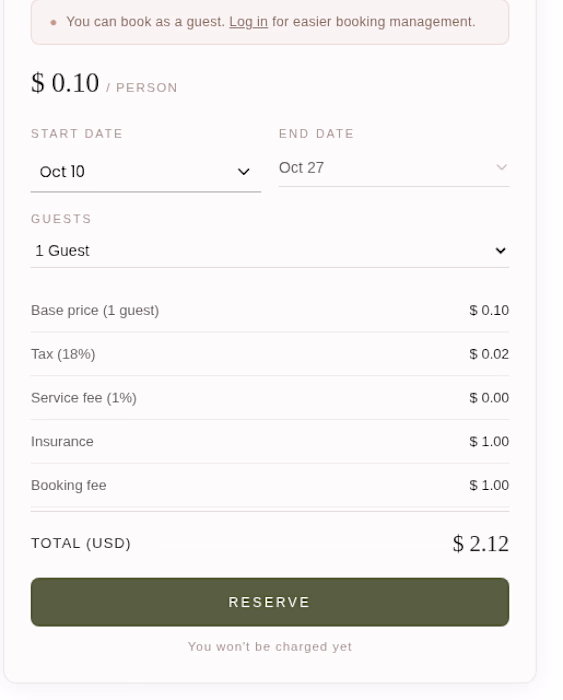Click the bullet dot in guest notice

coord(54,22)
